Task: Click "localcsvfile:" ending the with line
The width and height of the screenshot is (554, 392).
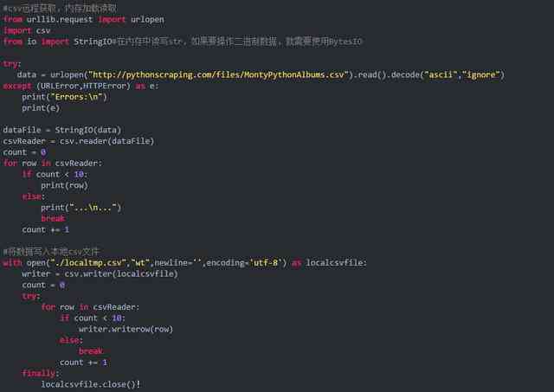Action: (337, 263)
